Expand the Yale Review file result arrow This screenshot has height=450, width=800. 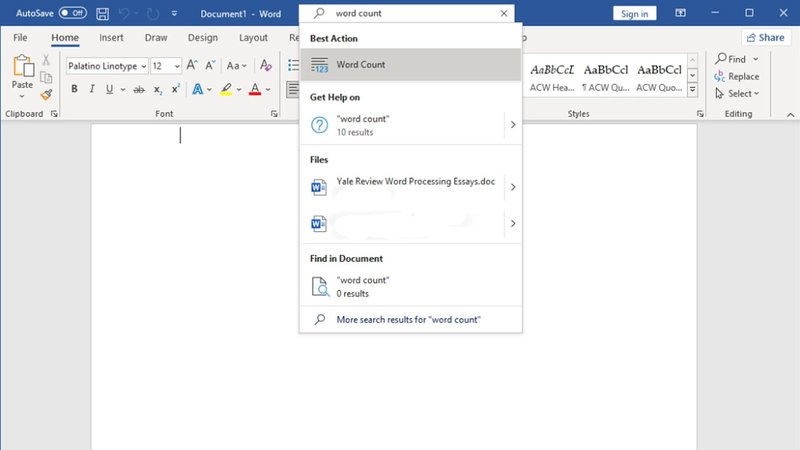coord(513,187)
